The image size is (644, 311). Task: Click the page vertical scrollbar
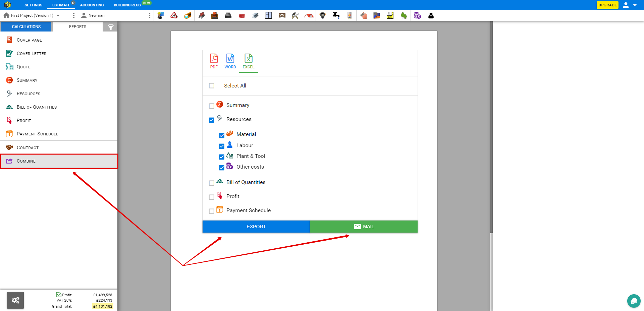click(x=491, y=127)
